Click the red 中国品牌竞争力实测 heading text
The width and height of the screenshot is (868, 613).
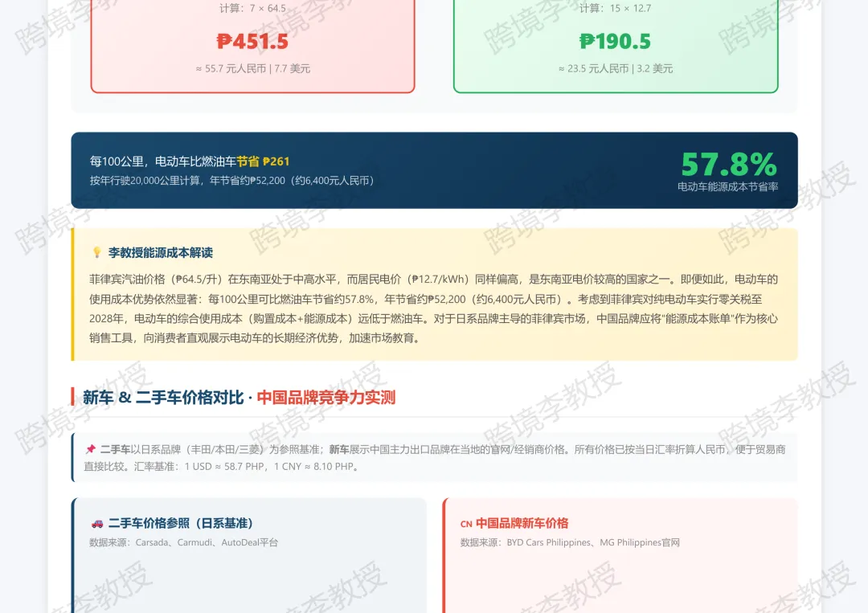coord(326,397)
